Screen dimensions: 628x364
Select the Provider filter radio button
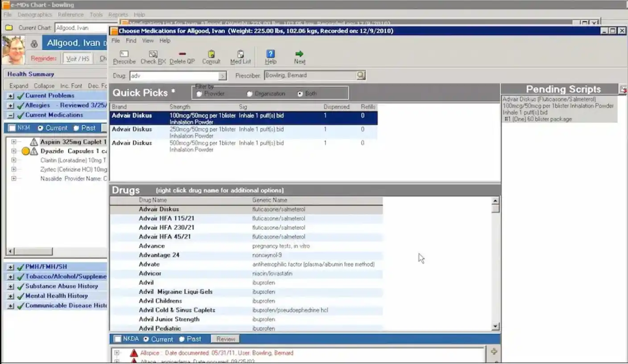pyautogui.click(x=199, y=94)
